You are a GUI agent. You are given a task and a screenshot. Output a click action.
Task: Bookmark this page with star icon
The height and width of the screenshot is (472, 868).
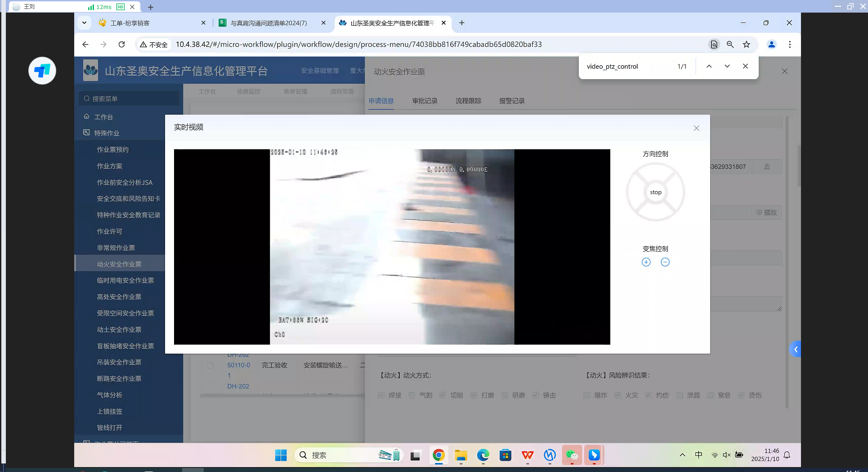(747, 45)
